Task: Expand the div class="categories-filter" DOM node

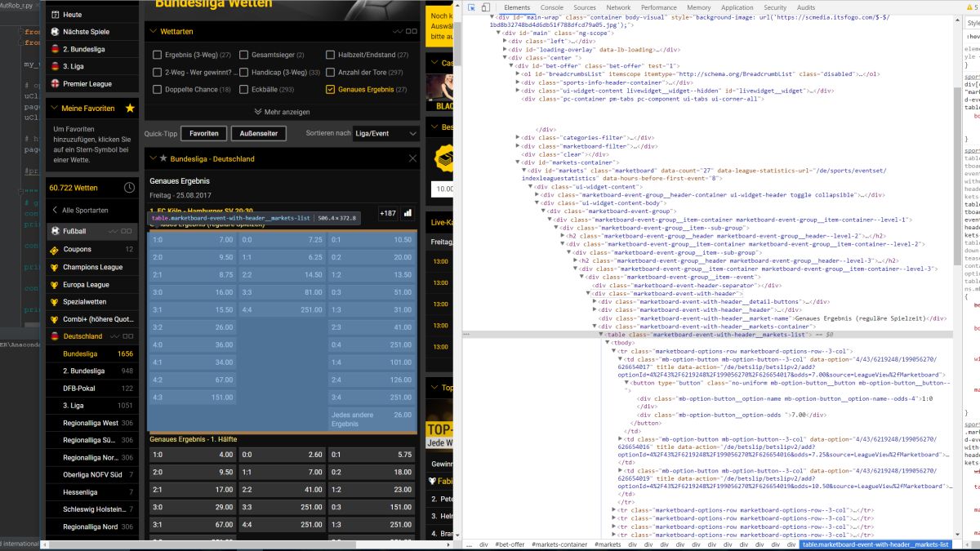Action: (x=519, y=138)
